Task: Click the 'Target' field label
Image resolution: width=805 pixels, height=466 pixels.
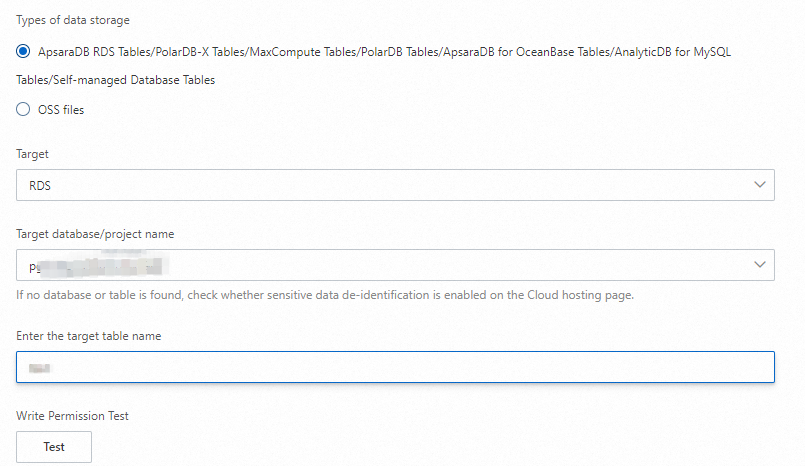Action: (32, 155)
